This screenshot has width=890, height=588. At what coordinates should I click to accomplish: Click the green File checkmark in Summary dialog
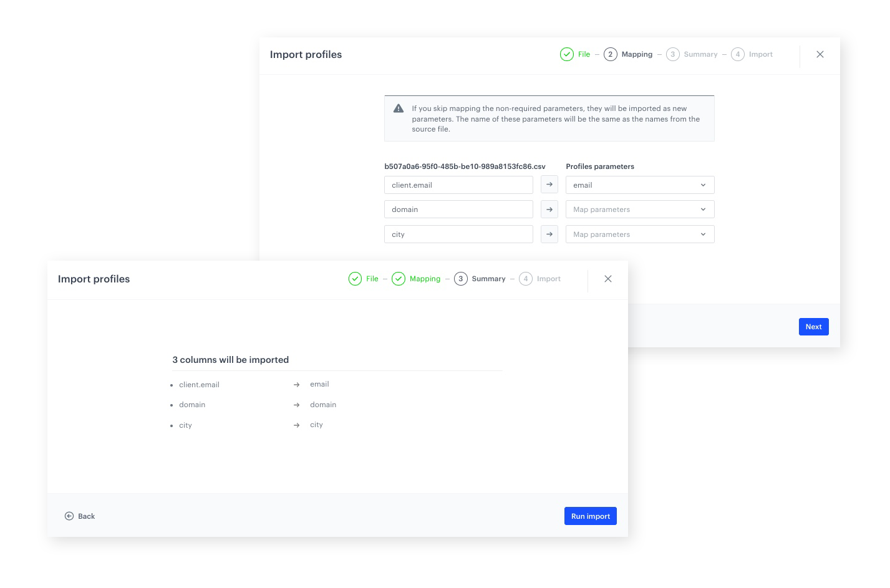[x=355, y=279]
